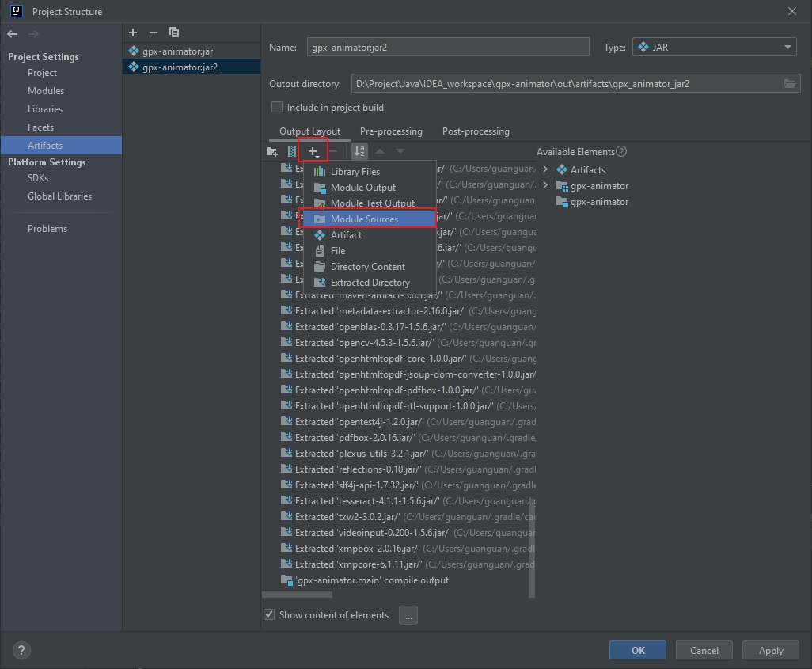812x669 pixels.
Task: Open the Problems section
Action: point(47,229)
